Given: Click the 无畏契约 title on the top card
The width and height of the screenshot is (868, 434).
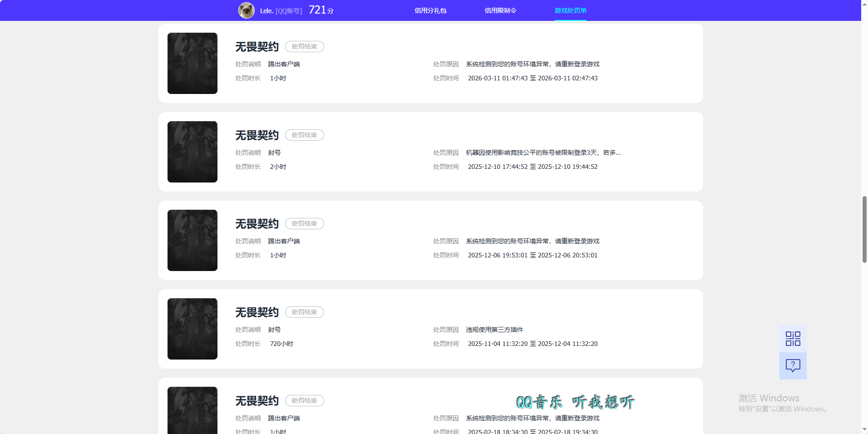Looking at the screenshot, I should point(256,46).
